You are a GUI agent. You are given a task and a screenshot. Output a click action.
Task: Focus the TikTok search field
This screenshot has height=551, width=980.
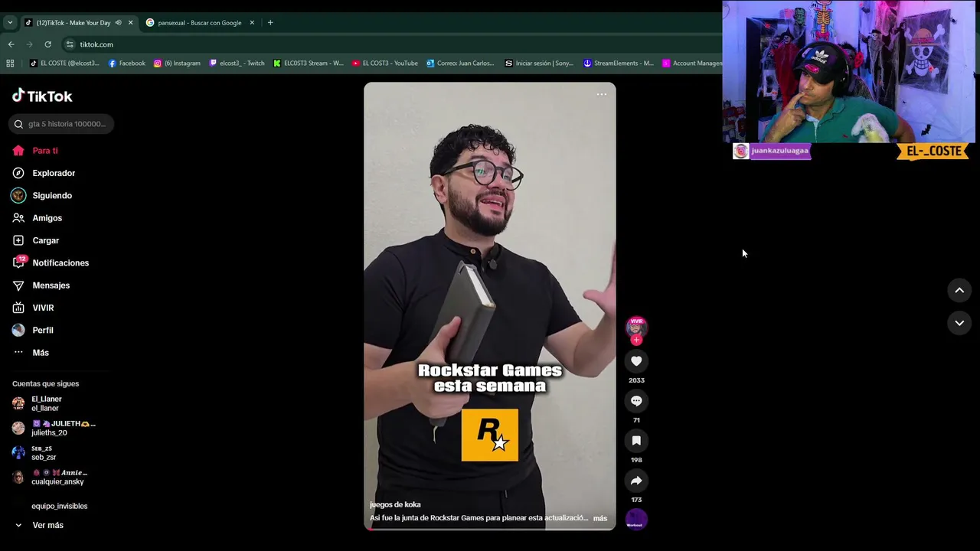pos(61,124)
